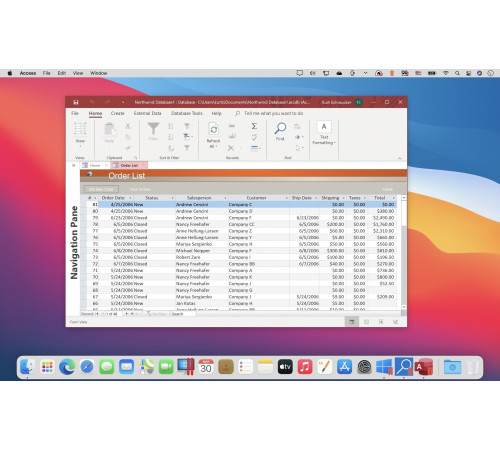Click the Apple menu icon
The height and width of the screenshot is (450, 500).
(x=10, y=73)
